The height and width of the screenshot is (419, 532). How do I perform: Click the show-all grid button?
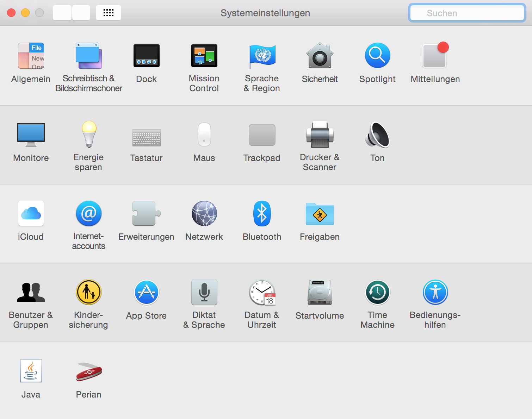coord(109,13)
